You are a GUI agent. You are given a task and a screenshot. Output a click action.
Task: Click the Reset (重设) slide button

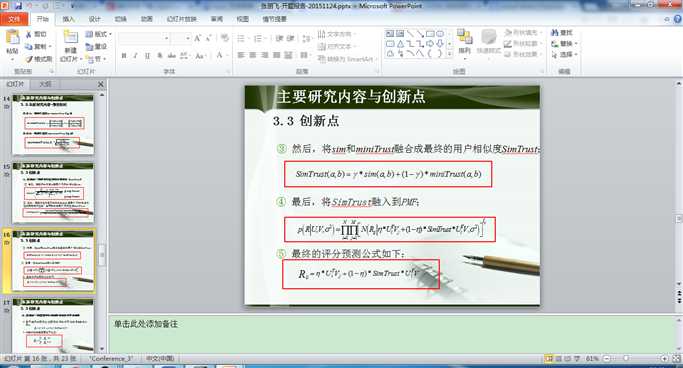point(96,46)
